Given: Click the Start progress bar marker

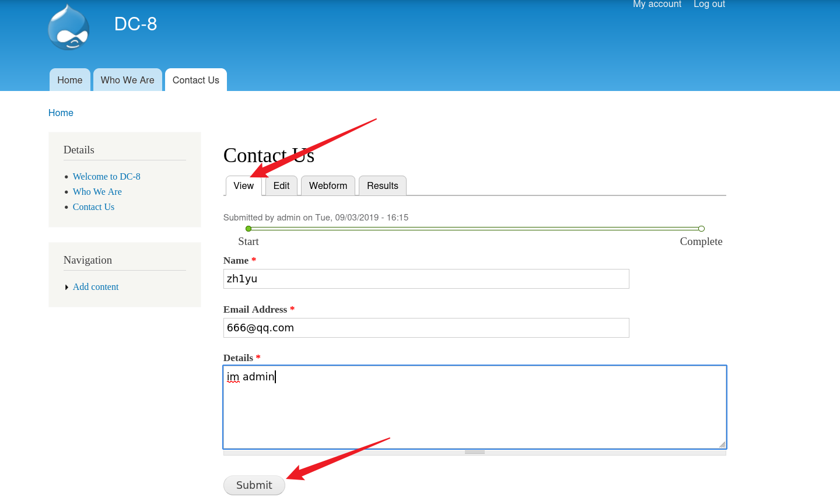Looking at the screenshot, I should 249,229.
